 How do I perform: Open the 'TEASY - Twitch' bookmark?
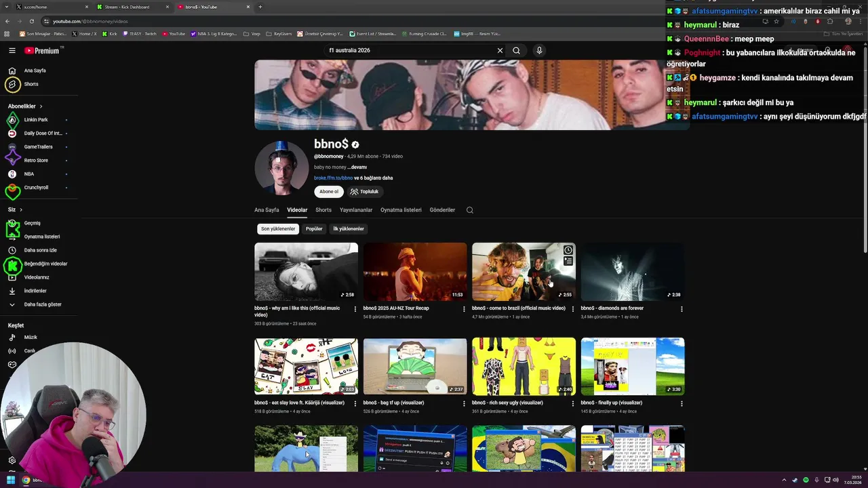[x=140, y=34]
